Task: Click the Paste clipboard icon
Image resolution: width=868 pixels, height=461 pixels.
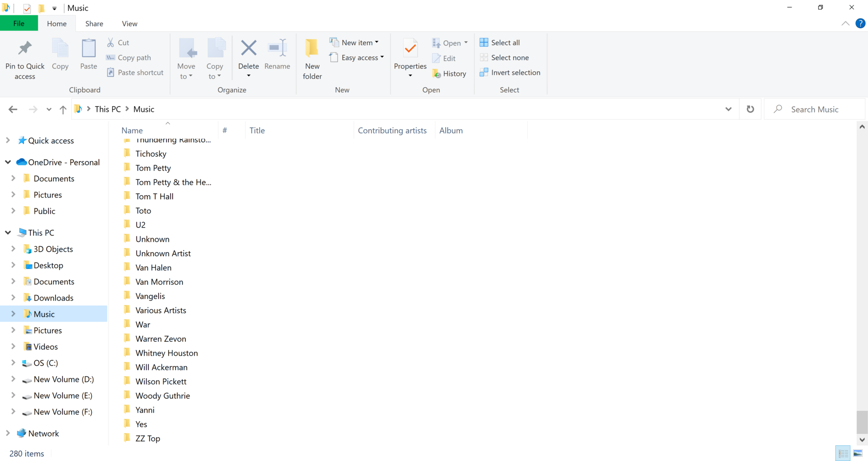Action: [89, 48]
